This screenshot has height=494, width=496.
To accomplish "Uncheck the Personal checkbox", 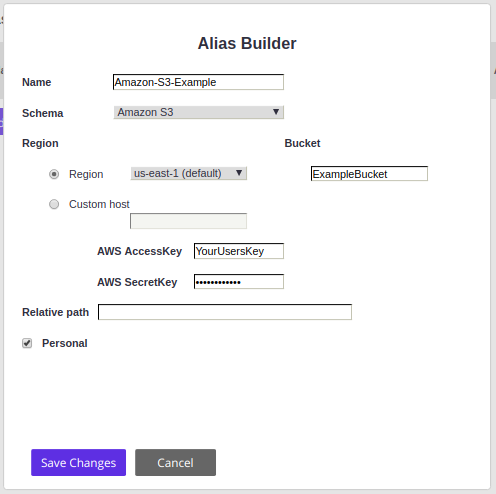I will click(x=27, y=343).
